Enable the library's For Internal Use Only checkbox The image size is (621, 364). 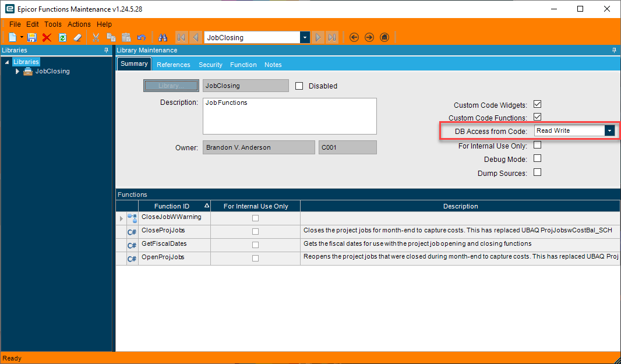tap(538, 146)
